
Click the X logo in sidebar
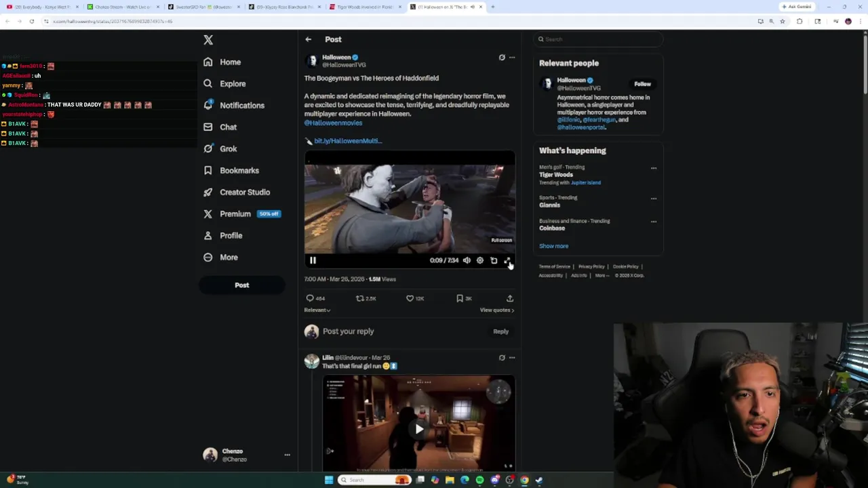[x=208, y=40]
